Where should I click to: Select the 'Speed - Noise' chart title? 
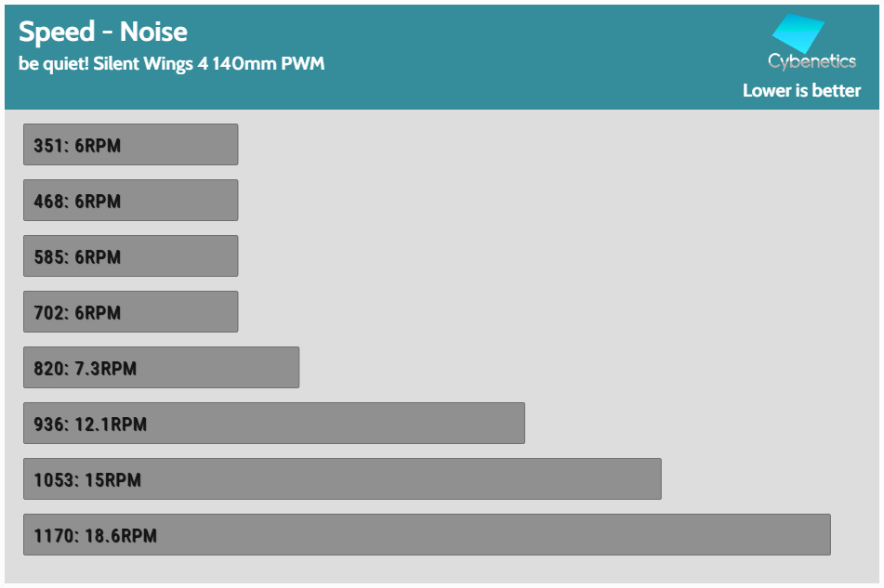tap(103, 32)
